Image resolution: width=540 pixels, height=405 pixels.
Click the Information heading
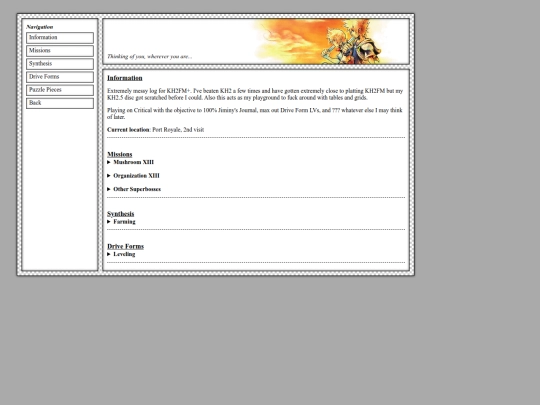tap(125, 78)
